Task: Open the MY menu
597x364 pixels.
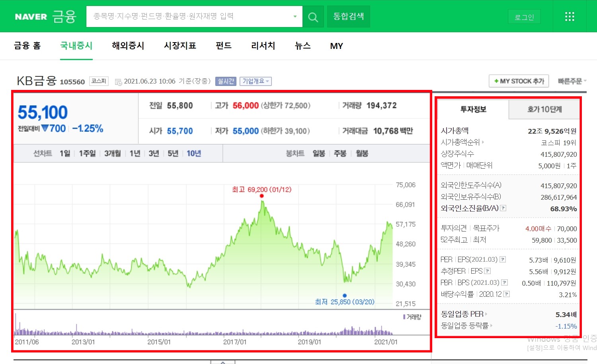Action: pyautogui.click(x=336, y=46)
